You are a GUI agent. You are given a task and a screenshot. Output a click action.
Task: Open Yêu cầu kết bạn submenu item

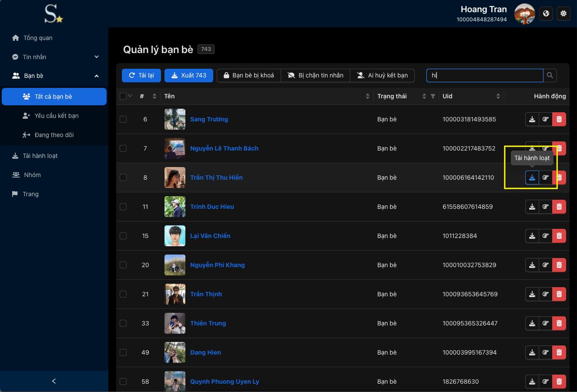click(54, 116)
